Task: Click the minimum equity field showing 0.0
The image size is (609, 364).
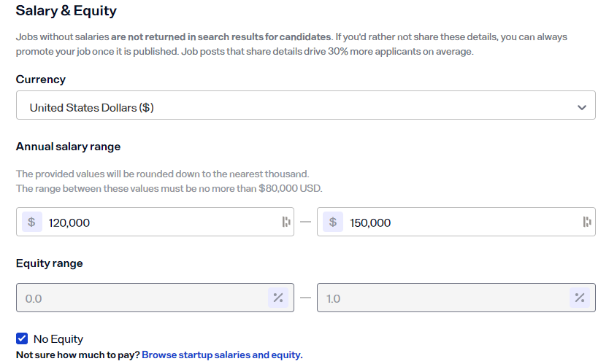Action: [139, 298]
